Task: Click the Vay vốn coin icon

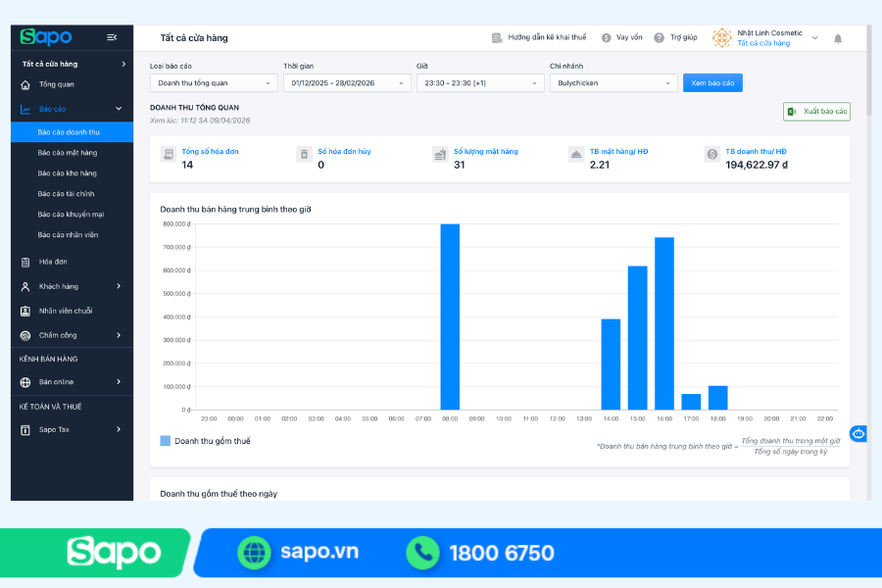Action: tap(607, 37)
